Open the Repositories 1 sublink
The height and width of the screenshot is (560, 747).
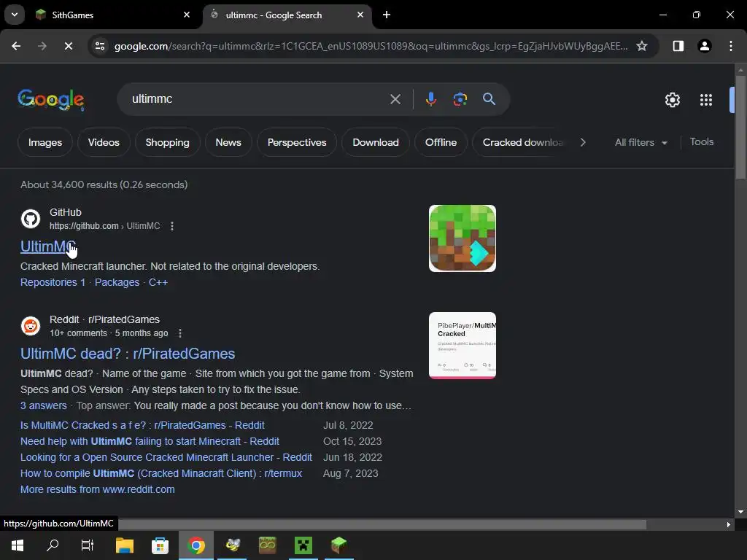click(x=53, y=282)
